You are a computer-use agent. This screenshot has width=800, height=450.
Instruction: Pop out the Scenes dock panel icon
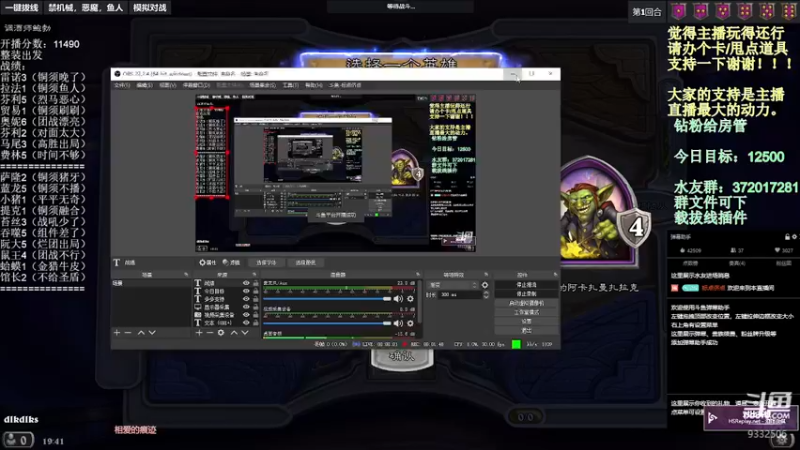click(x=186, y=275)
